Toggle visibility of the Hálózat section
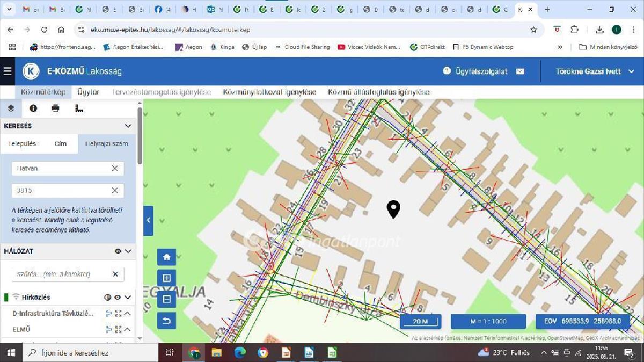 click(x=118, y=251)
